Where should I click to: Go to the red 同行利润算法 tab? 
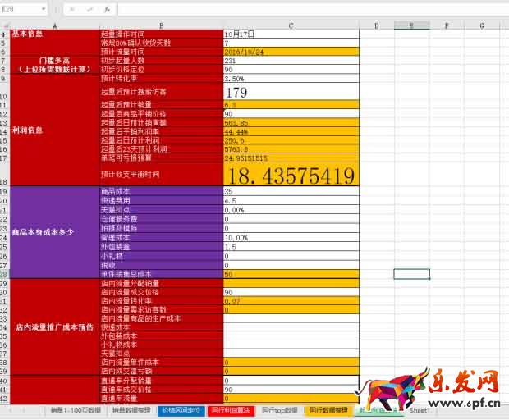click(x=230, y=409)
